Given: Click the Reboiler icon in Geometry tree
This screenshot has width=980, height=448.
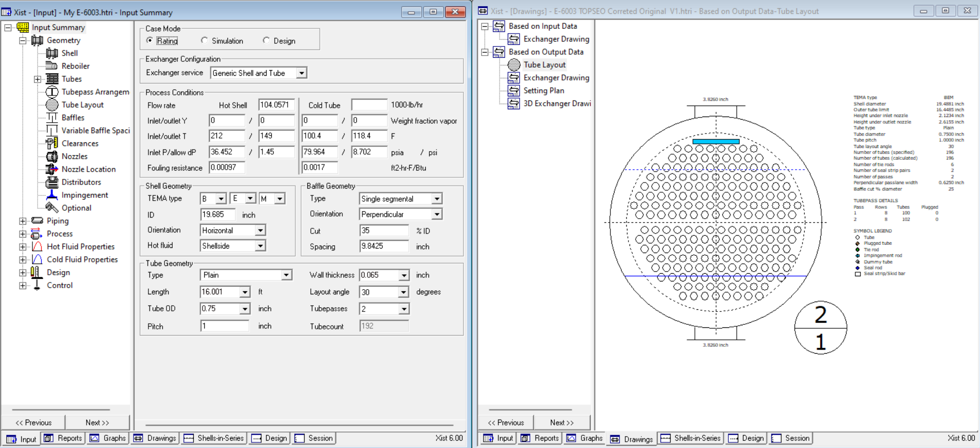Looking at the screenshot, I should coord(52,66).
